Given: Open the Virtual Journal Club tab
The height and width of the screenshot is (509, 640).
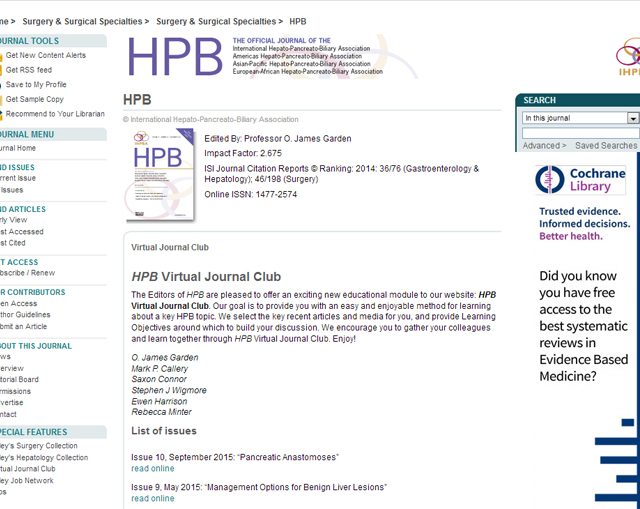Looking at the screenshot, I should click(169, 246).
